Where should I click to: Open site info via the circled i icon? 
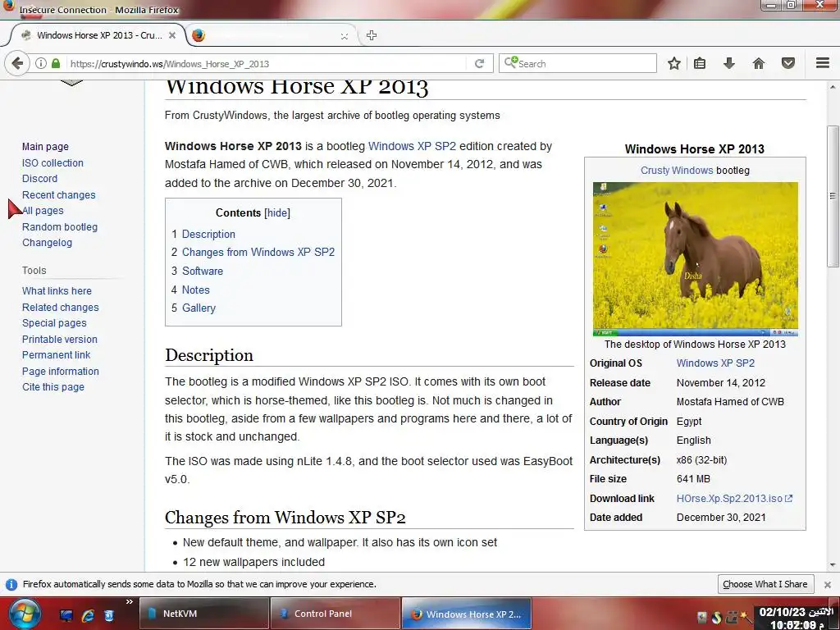41,63
